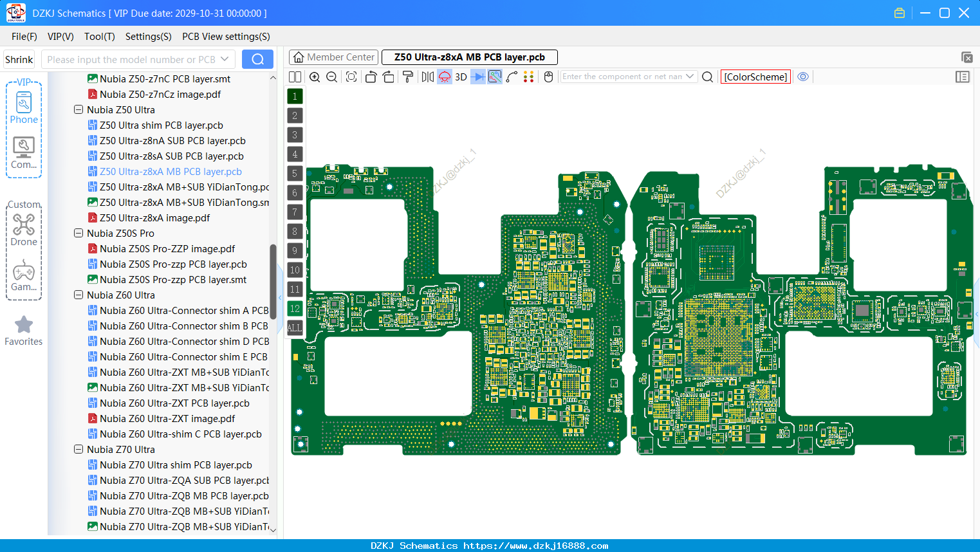980x552 pixels.
Task: Toggle the right side panel icon
Action: [x=963, y=77]
